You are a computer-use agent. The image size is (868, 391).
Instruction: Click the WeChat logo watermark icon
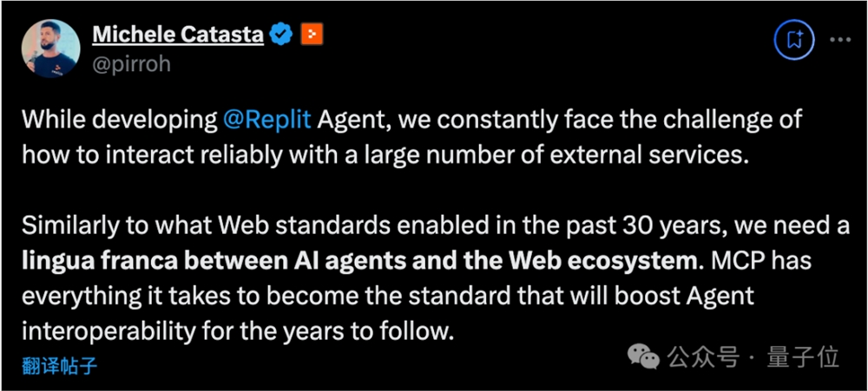click(646, 355)
